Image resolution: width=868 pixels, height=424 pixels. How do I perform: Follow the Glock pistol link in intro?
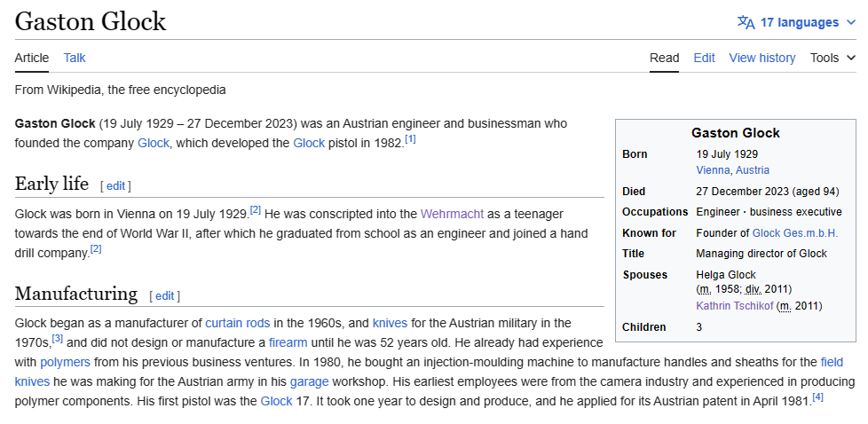point(309,143)
